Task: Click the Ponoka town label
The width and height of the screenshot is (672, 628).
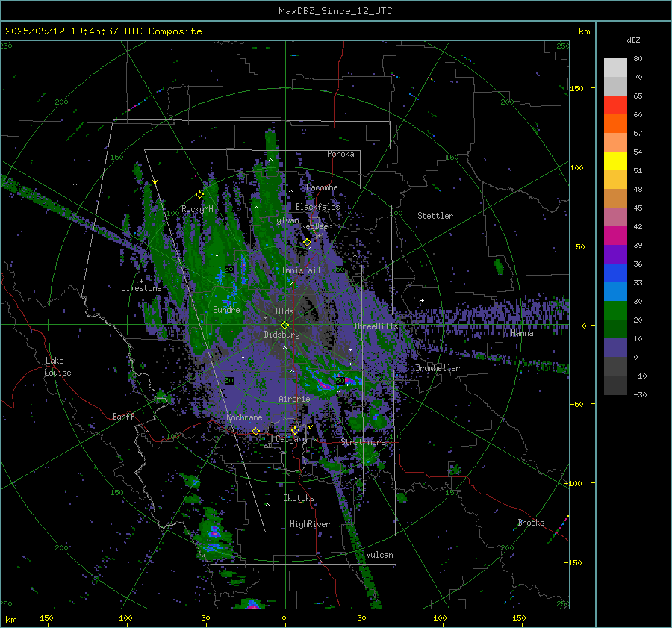Action: (340, 154)
